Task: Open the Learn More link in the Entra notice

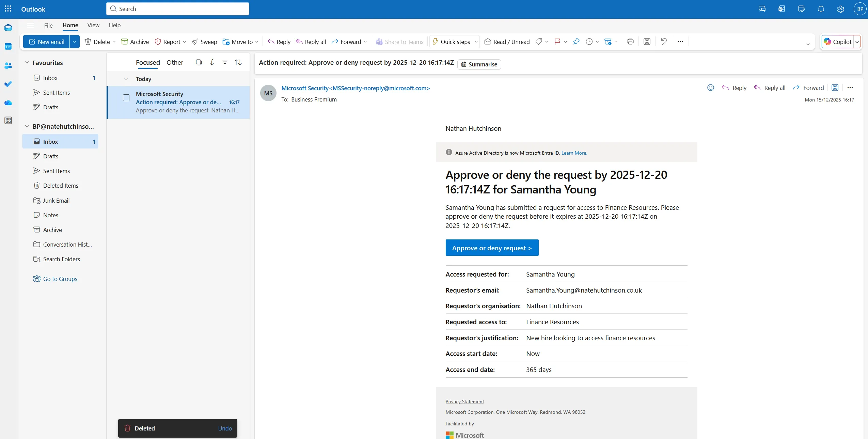Action: coord(574,153)
